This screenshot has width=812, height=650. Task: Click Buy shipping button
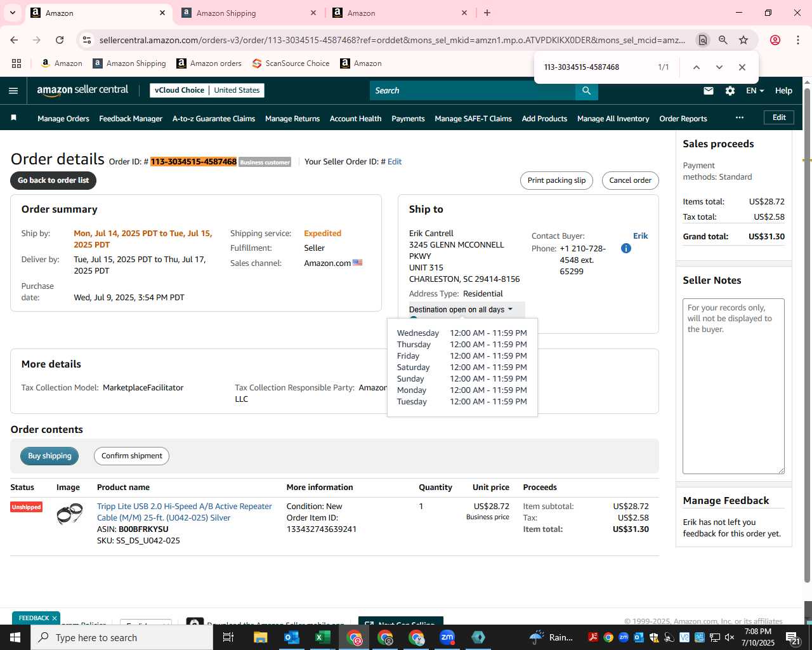coord(49,456)
